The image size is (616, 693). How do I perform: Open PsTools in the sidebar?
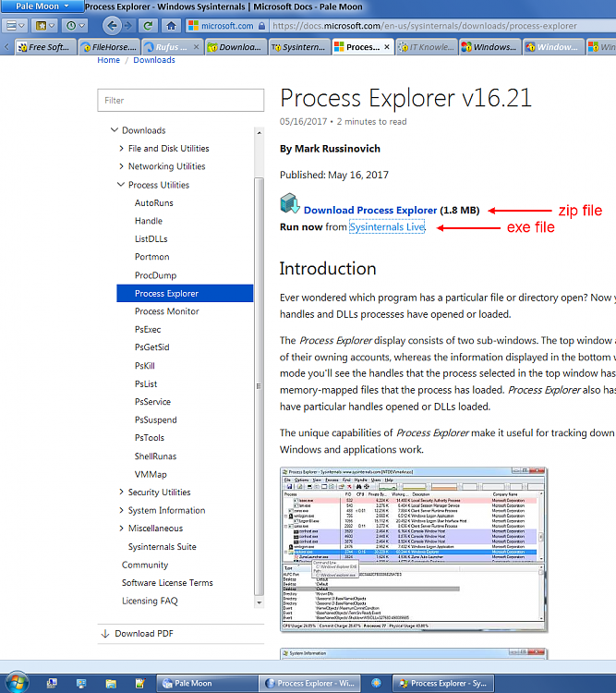[x=150, y=438]
